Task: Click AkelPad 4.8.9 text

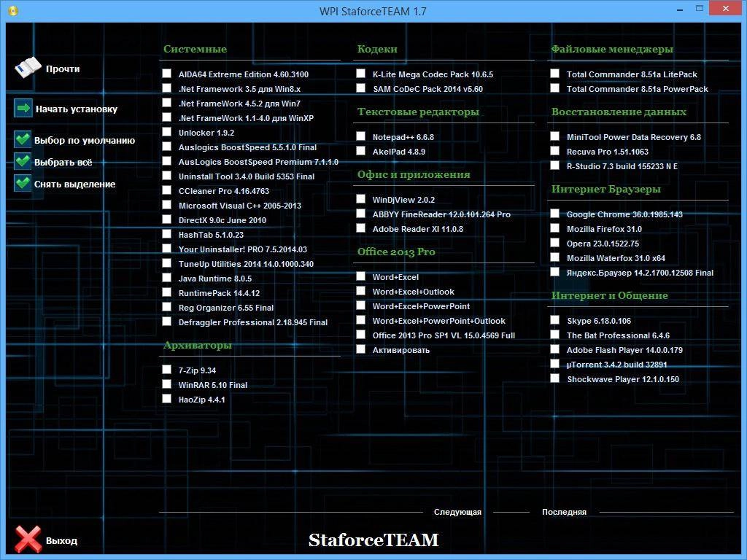Action: point(399,152)
